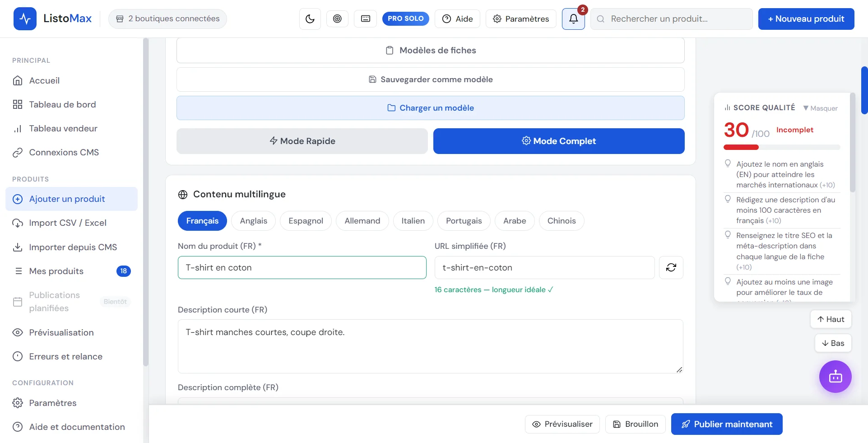Select the Anglais language tab
Viewport: 868px width, 443px height.
click(253, 221)
